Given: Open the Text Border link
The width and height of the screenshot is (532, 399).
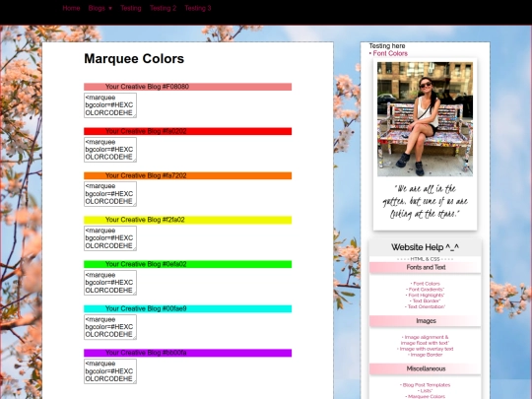Looking at the screenshot, I should coord(427,300).
